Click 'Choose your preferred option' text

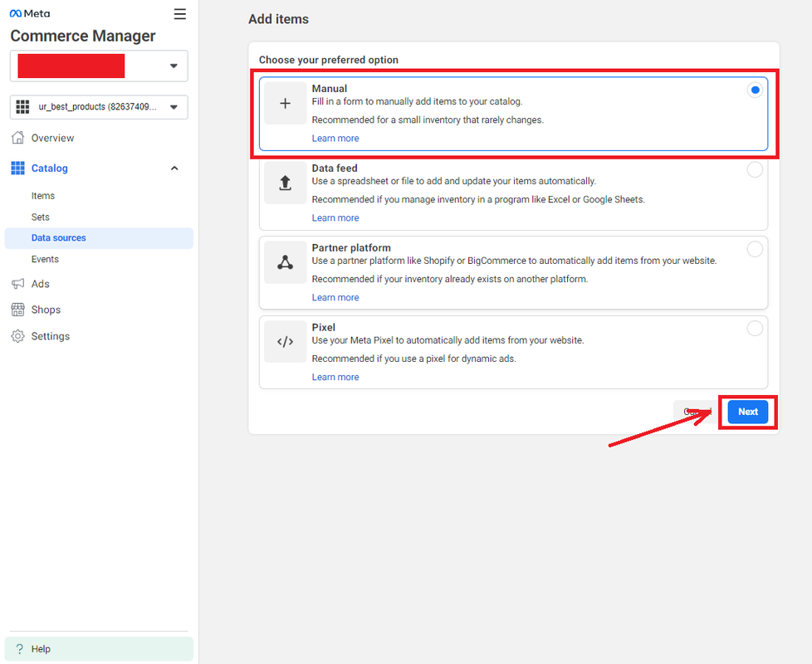tap(329, 60)
